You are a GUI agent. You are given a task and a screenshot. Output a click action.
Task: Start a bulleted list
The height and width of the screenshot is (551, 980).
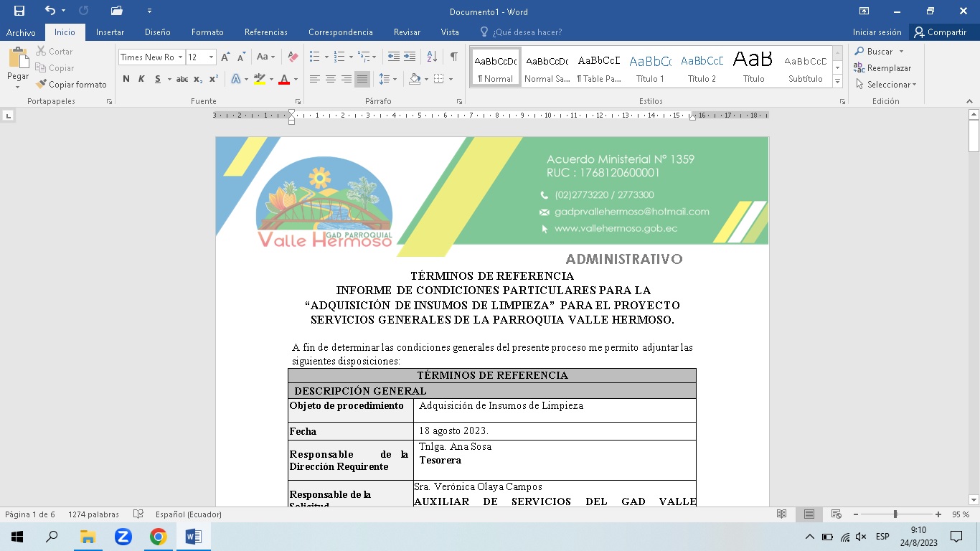(x=314, y=57)
